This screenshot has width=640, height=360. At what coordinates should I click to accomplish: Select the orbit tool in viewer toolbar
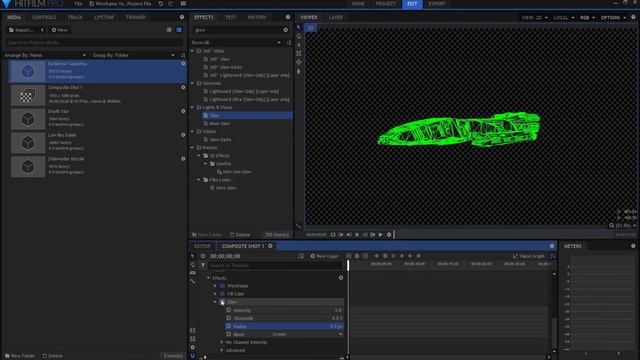point(299,62)
